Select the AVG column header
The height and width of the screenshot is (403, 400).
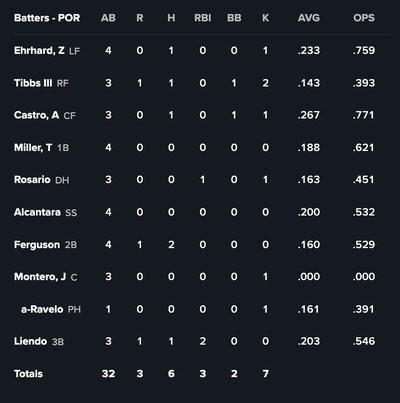point(309,18)
